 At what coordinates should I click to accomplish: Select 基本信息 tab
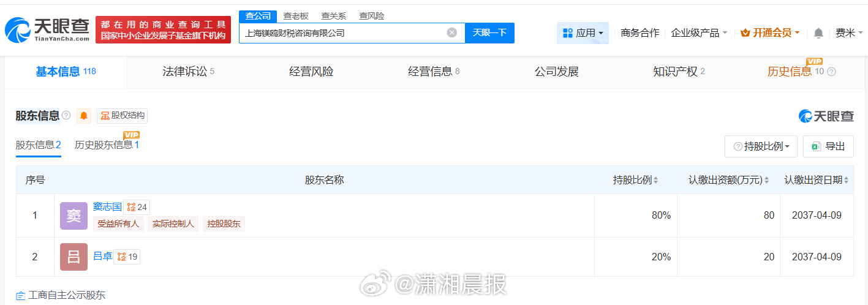click(x=66, y=72)
